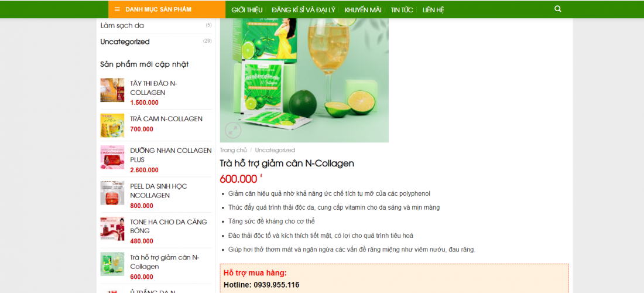Open PEEL DA SINH HỌC thumbnail image

pos(112,193)
